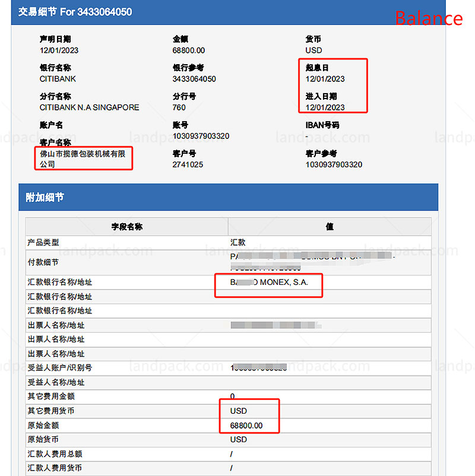Click the CITIBANK bank name under 银行名称
This screenshot has height=476, width=475.
58,79
